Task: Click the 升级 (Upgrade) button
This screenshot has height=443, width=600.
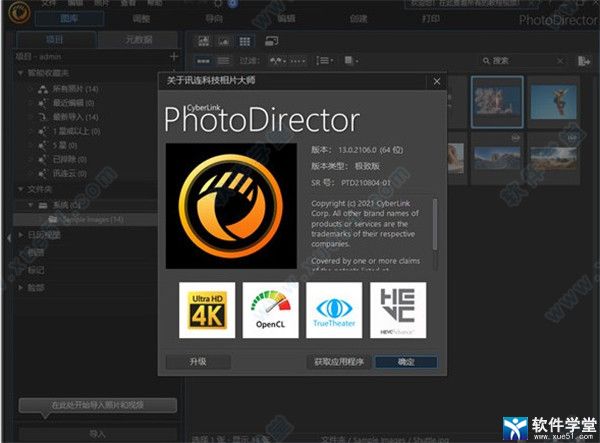Action: (x=198, y=362)
